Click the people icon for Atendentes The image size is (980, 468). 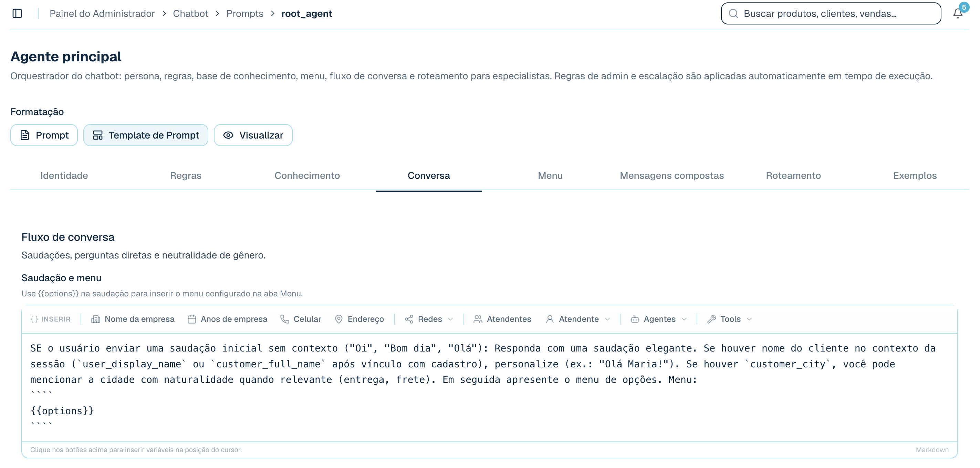click(478, 319)
